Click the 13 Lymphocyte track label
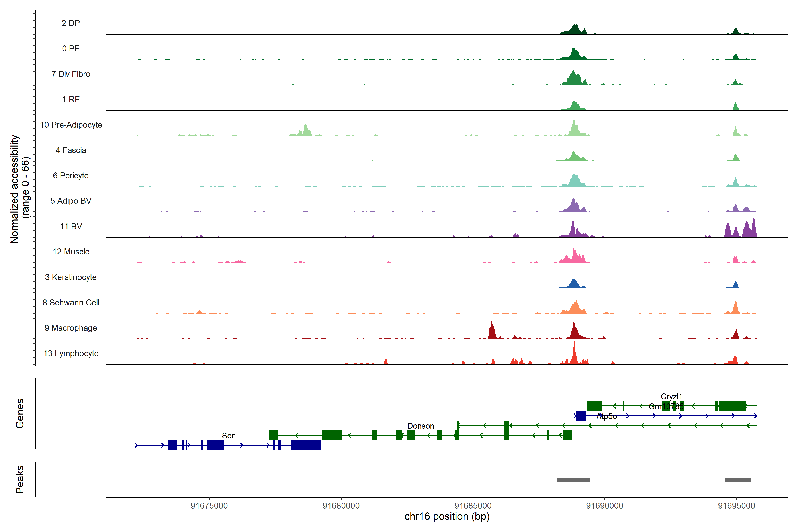 (x=71, y=354)
